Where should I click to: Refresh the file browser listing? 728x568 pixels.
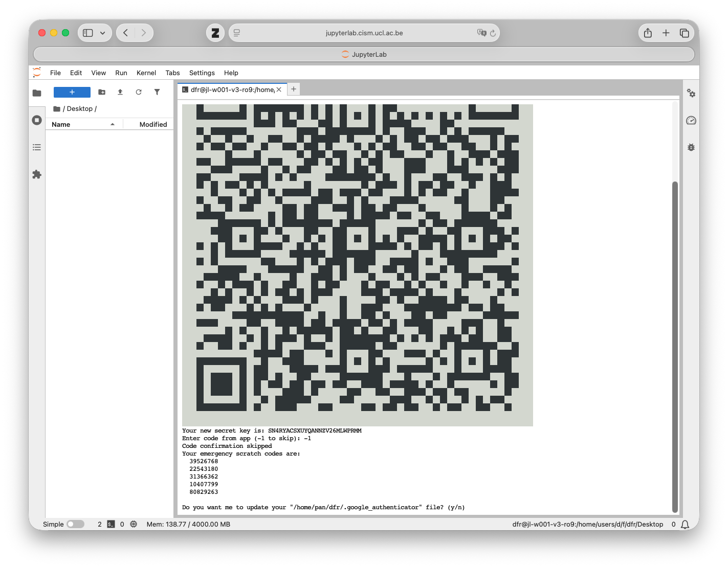pyautogui.click(x=139, y=92)
